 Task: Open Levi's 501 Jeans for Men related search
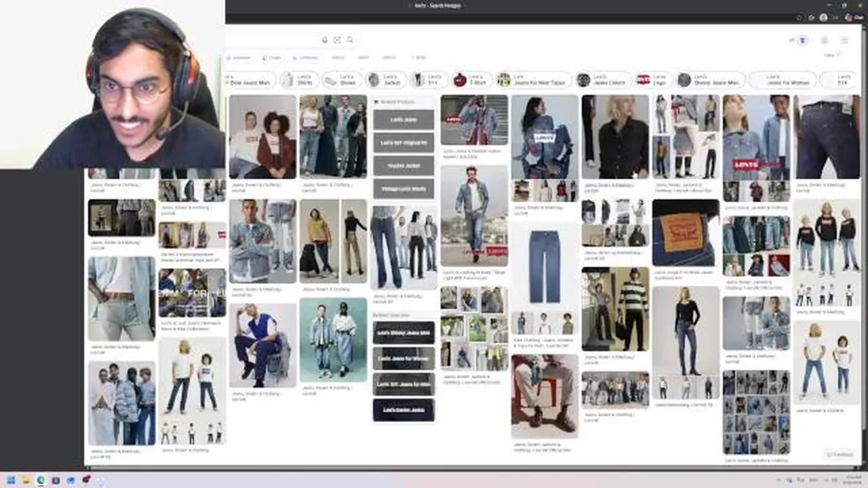coord(403,384)
